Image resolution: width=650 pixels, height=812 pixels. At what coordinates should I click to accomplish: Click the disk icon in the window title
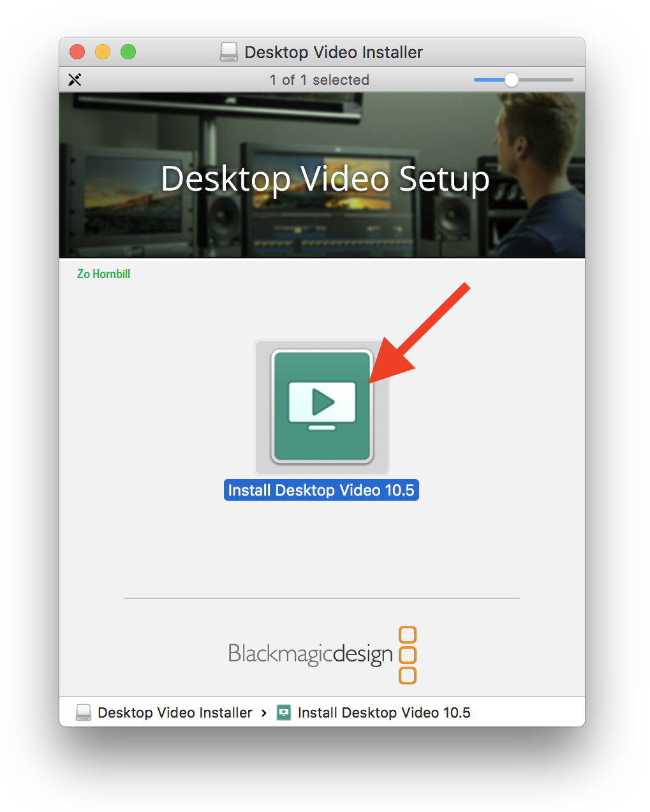click(x=229, y=52)
